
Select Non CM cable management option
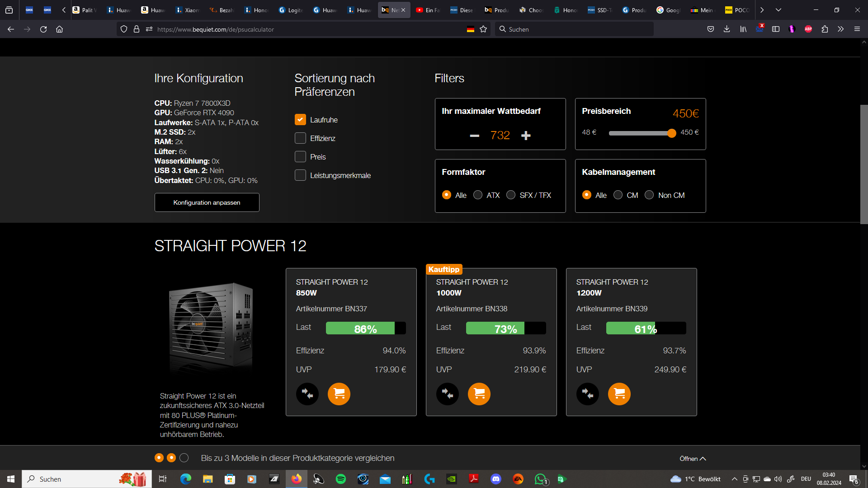pos(649,195)
